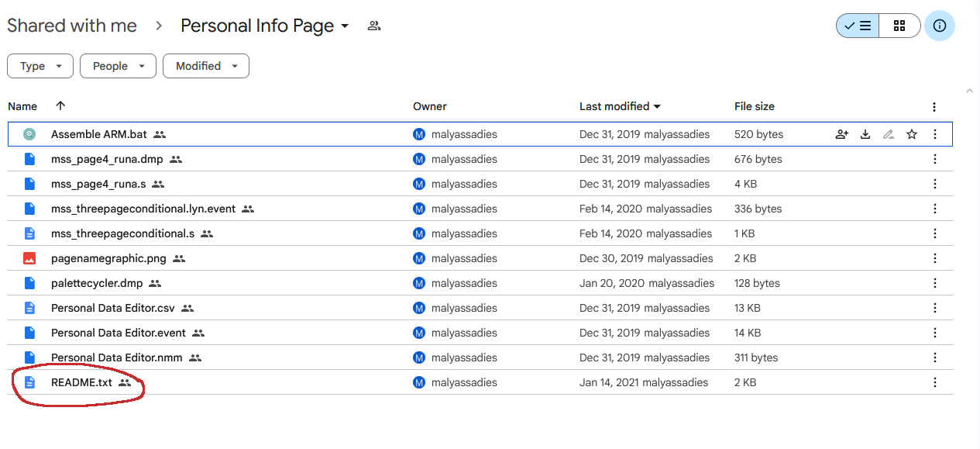
Task: Switch to grid layout view
Action: coord(899,26)
